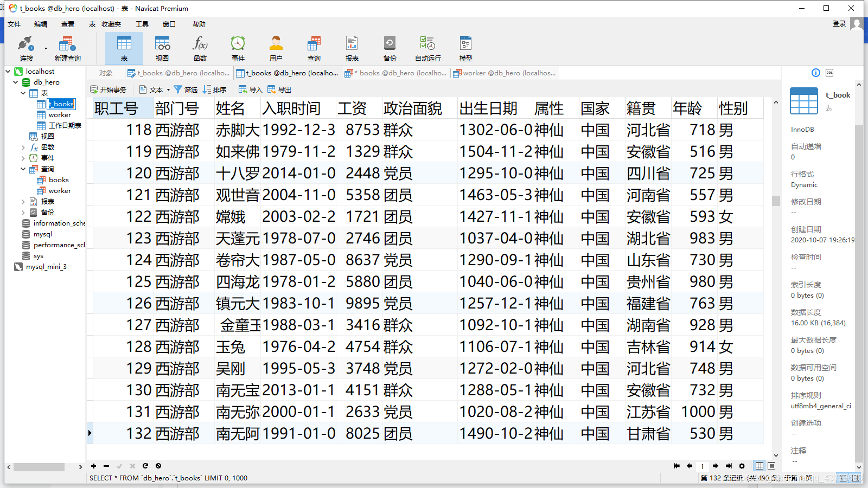Select the 嫦娥 name cell
The height and width of the screenshot is (488, 868).
[238, 217]
